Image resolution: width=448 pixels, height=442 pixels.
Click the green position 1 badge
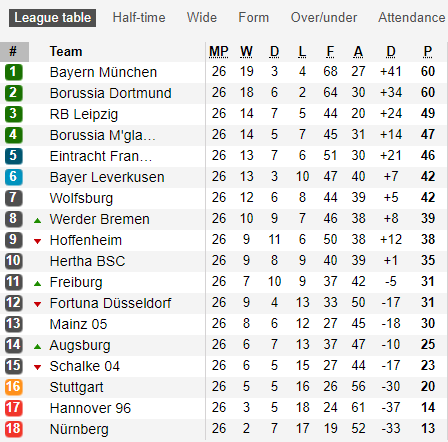(x=13, y=72)
